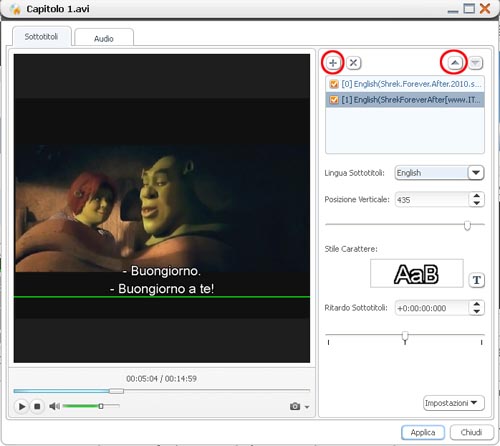500x446 pixels.
Task: Click the video preview frame
Action: (x=162, y=208)
